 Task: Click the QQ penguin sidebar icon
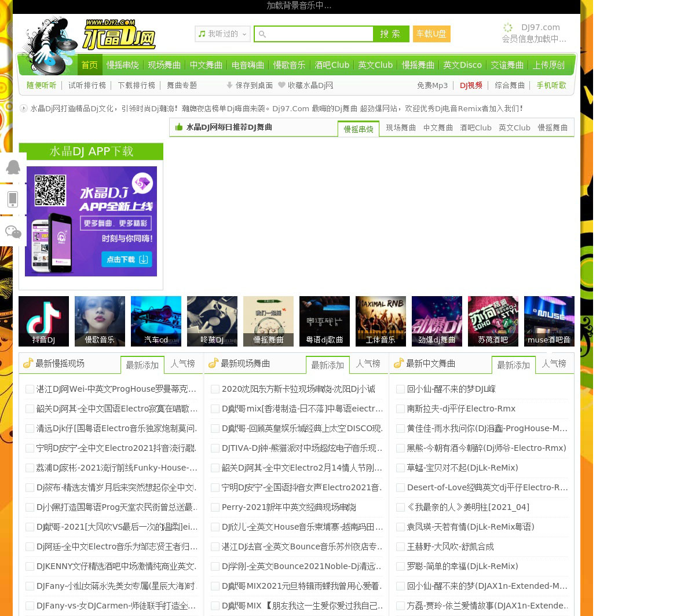13,167
